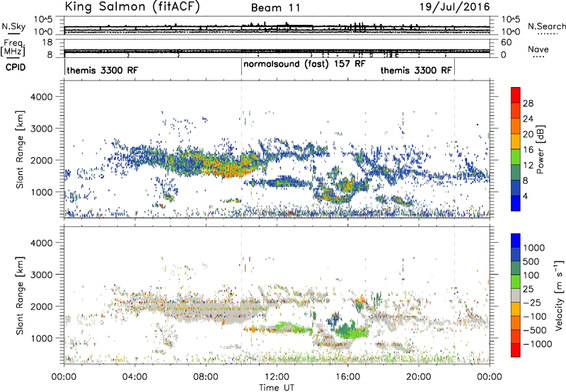The image size is (566, 392).
Task: Click the '08:00' time tick label
Action: coord(206,377)
